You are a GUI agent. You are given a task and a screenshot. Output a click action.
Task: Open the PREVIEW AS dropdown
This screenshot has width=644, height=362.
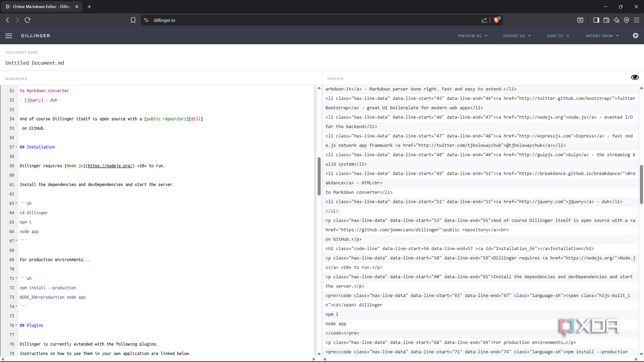(x=472, y=35)
